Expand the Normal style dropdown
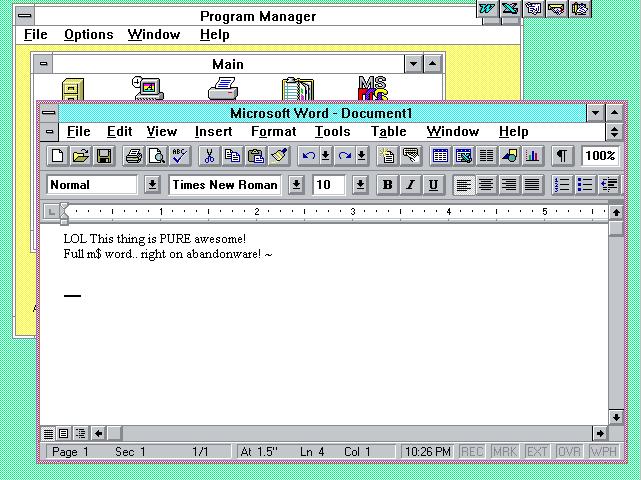 point(152,185)
